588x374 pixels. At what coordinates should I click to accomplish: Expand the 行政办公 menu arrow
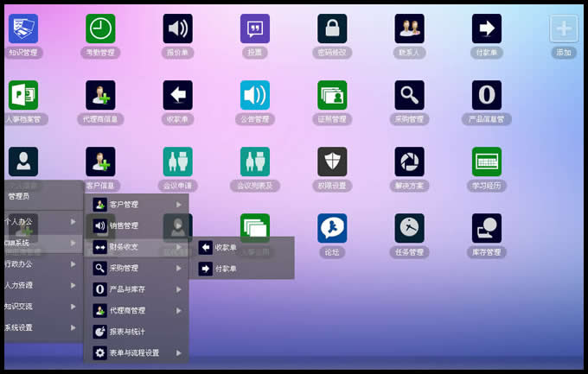pyautogui.click(x=73, y=264)
